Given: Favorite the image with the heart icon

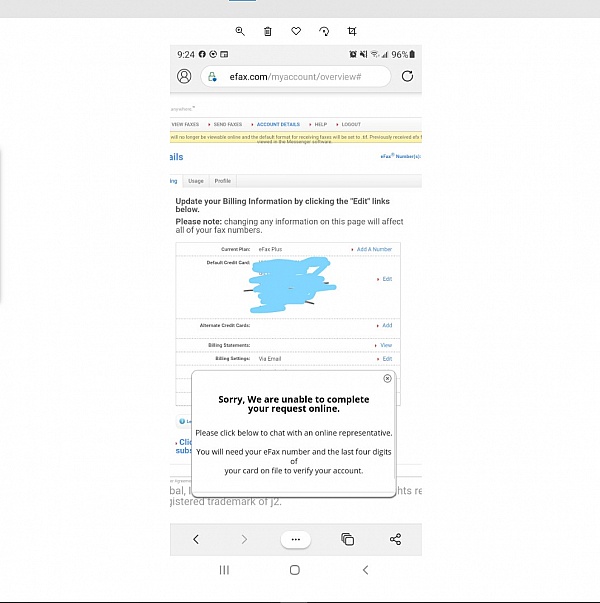Looking at the screenshot, I should click(x=296, y=32).
